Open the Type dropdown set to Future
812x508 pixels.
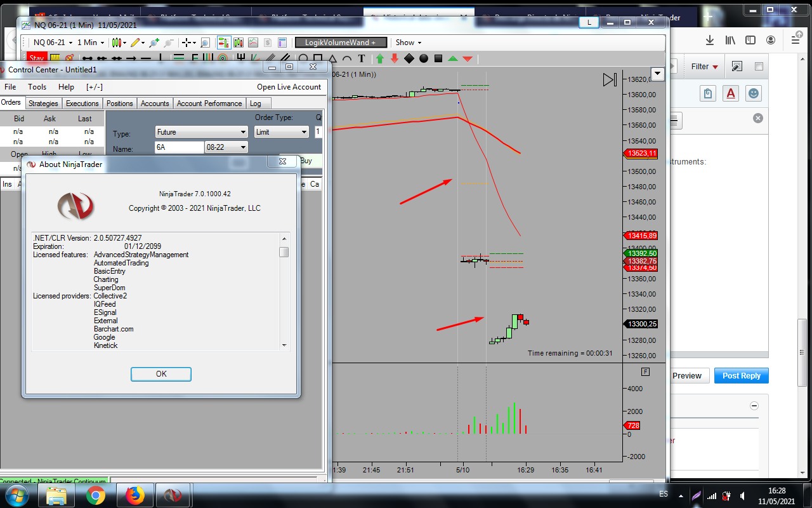(202, 132)
